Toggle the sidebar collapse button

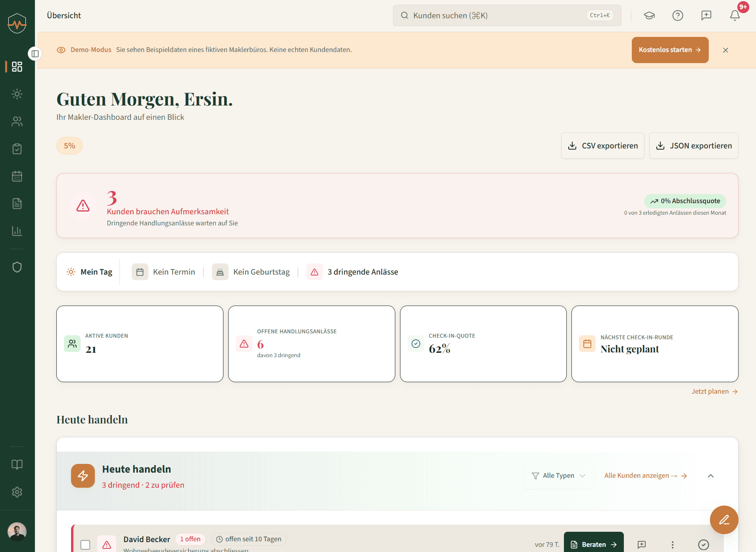point(35,54)
